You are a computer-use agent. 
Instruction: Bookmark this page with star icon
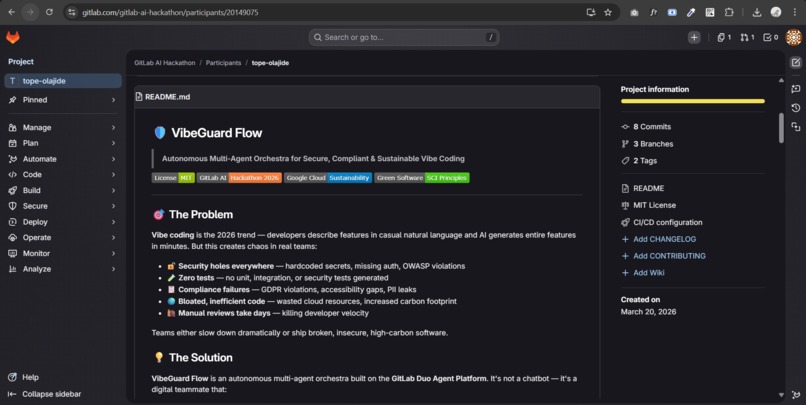point(608,12)
